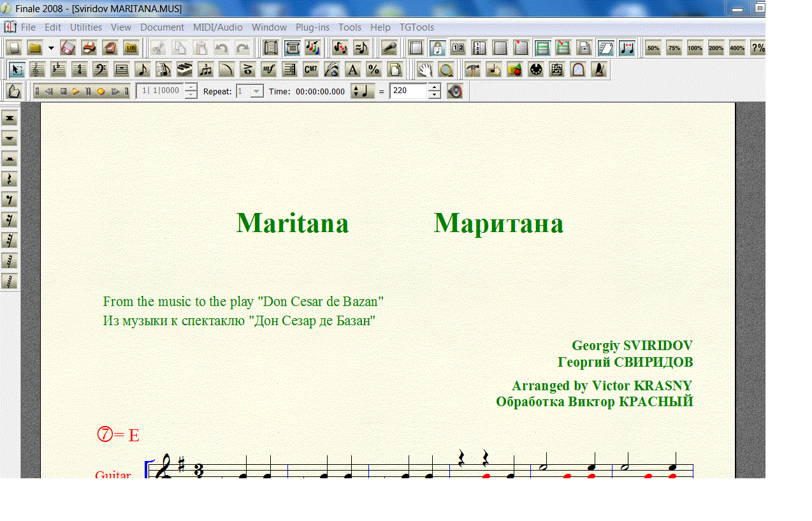
Task: Select the Lyrics tool
Action: click(331, 70)
